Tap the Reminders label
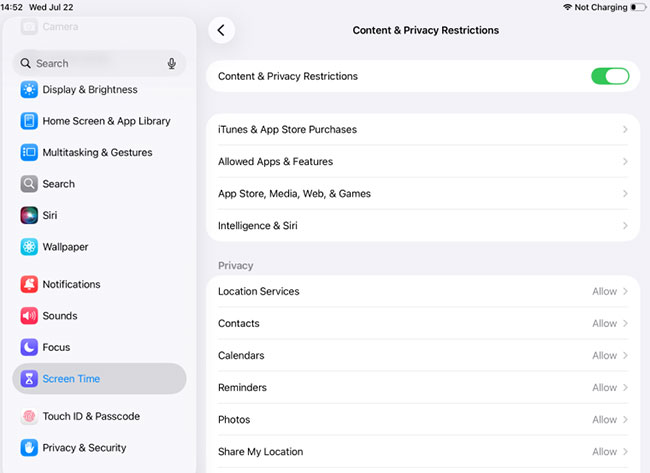The width and height of the screenshot is (650, 473). tap(243, 388)
